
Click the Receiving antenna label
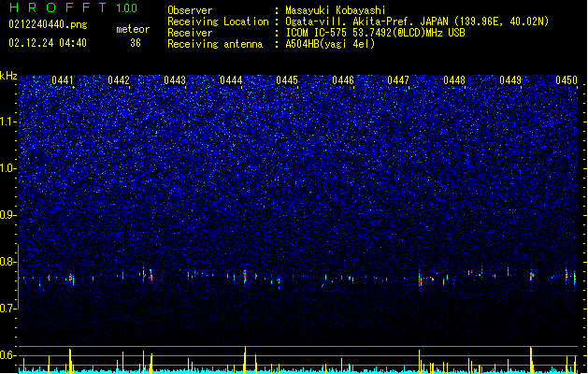tap(215, 44)
